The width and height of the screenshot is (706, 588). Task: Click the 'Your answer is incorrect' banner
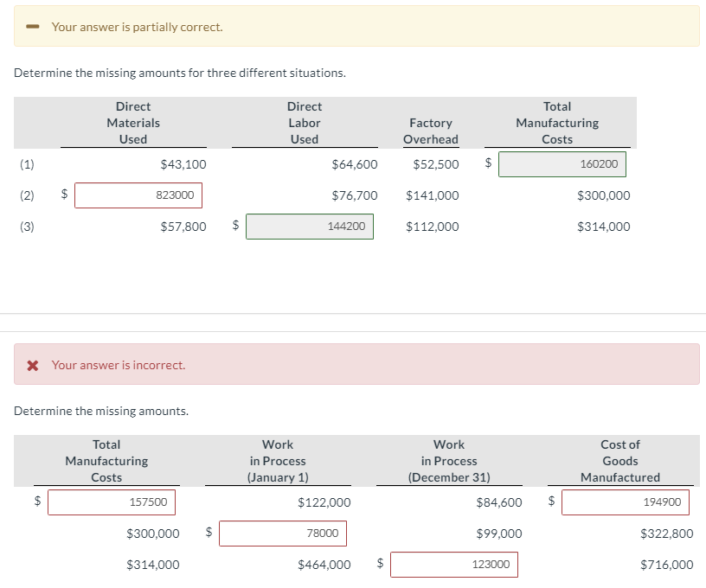356,364
